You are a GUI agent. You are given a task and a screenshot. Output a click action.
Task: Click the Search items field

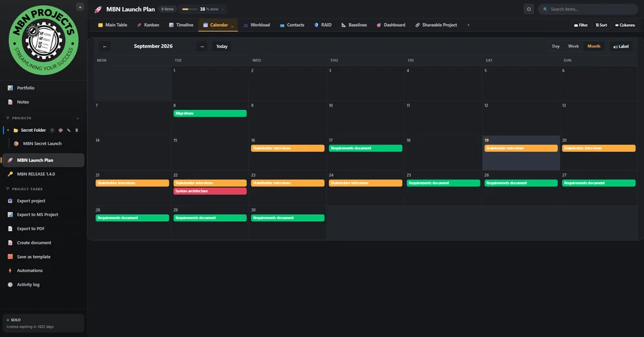point(588,9)
